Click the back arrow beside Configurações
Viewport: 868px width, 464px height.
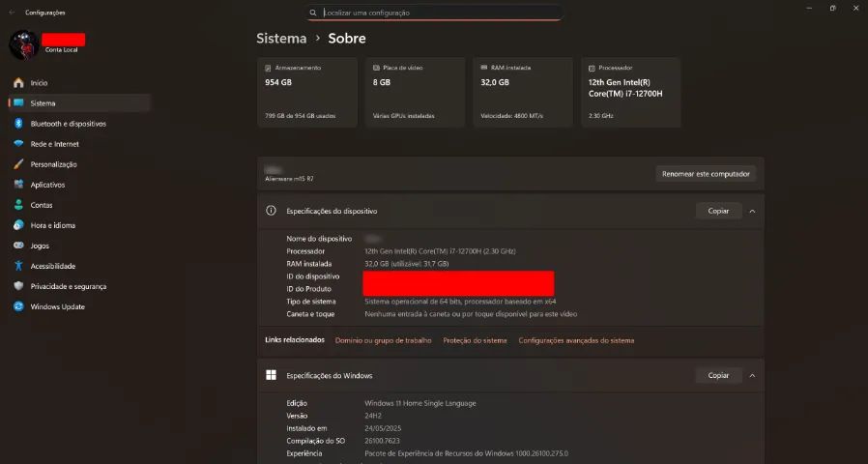coord(13,13)
